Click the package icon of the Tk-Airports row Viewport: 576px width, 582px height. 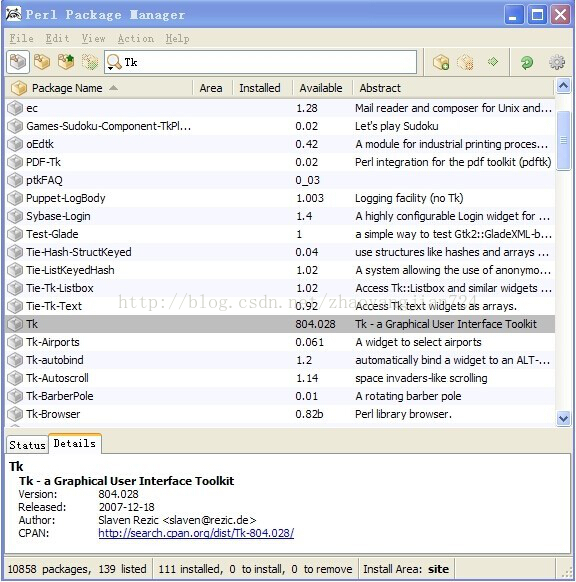click(15, 342)
